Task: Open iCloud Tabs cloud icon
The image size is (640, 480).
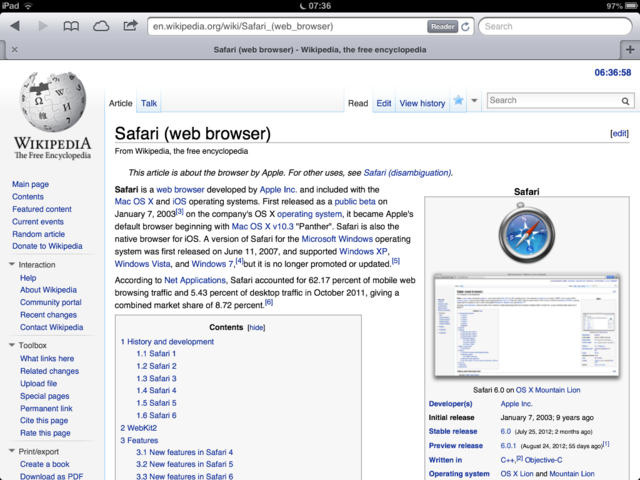Action: tap(101, 27)
